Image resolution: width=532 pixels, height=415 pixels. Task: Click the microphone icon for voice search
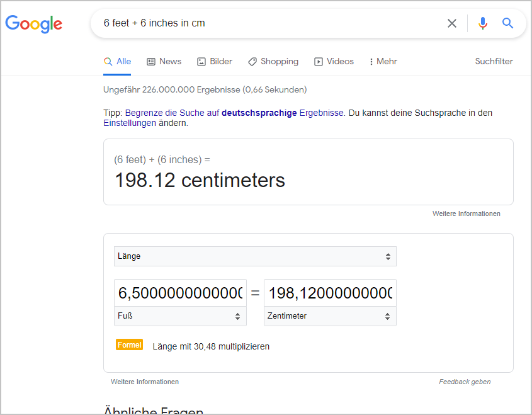(483, 23)
